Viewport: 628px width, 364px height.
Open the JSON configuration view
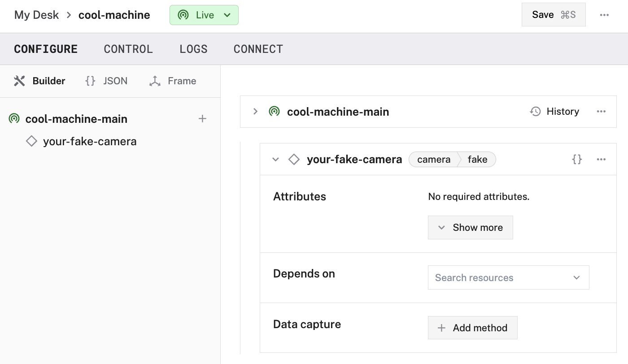[106, 81]
